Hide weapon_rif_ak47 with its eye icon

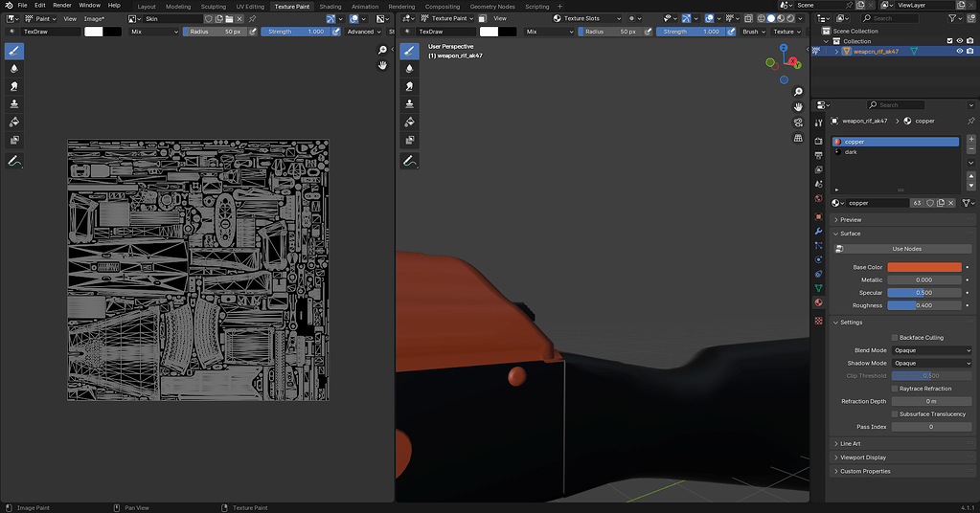(960, 51)
